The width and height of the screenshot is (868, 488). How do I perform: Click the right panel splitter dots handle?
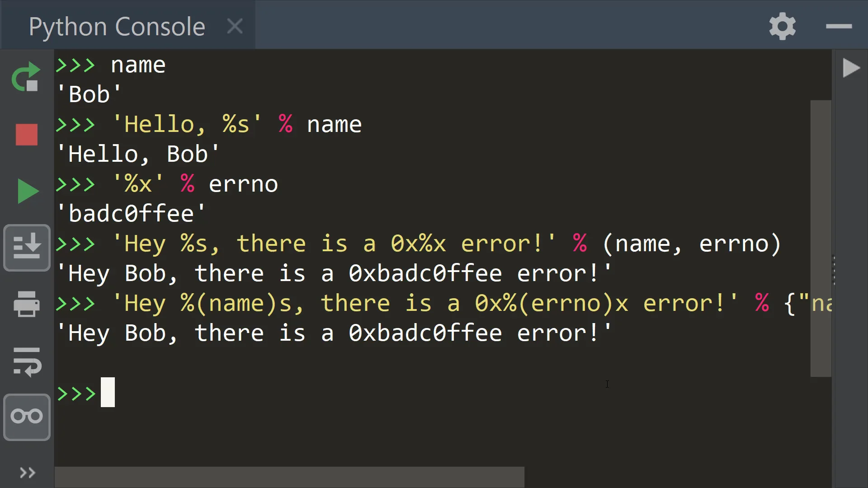834,270
